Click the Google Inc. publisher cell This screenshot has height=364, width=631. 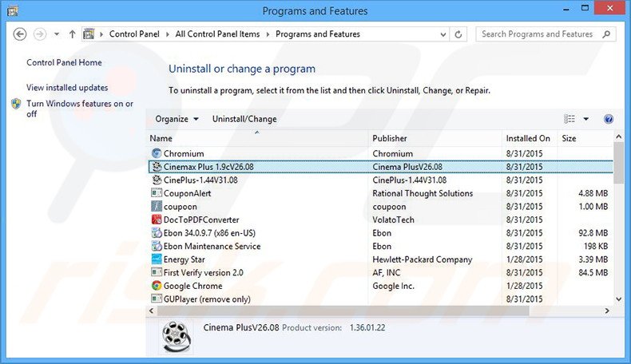[x=393, y=286]
